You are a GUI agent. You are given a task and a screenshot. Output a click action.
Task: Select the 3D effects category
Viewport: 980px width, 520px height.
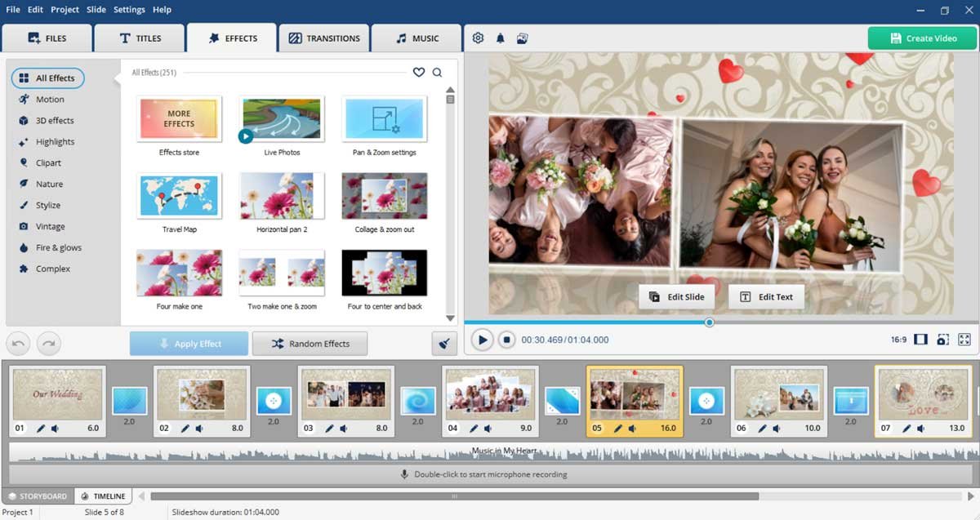54,121
